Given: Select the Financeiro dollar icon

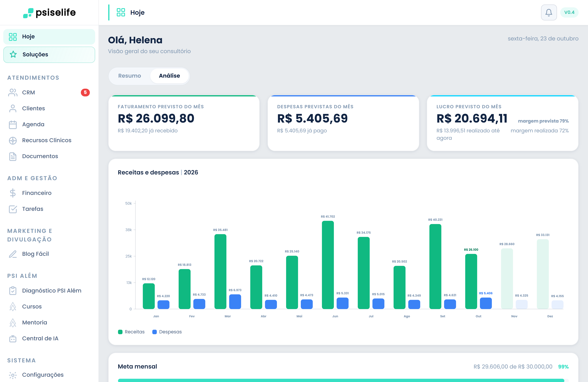Looking at the screenshot, I should pyautogui.click(x=13, y=193).
